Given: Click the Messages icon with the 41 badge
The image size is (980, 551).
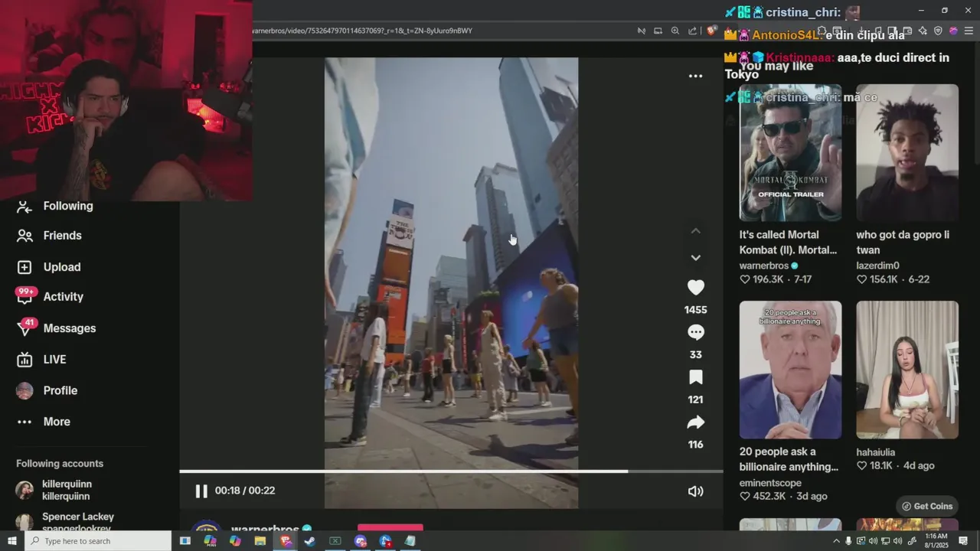Looking at the screenshot, I should (24, 328).
